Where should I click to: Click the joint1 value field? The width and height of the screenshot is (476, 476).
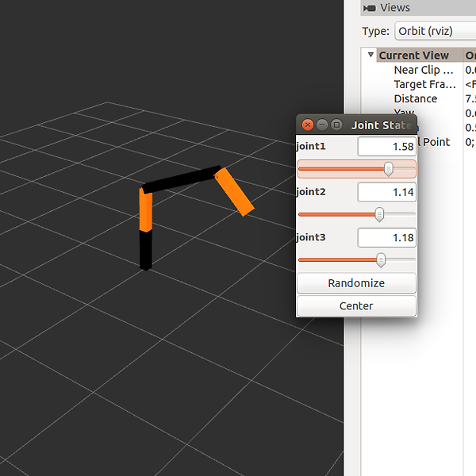(386, 147)
